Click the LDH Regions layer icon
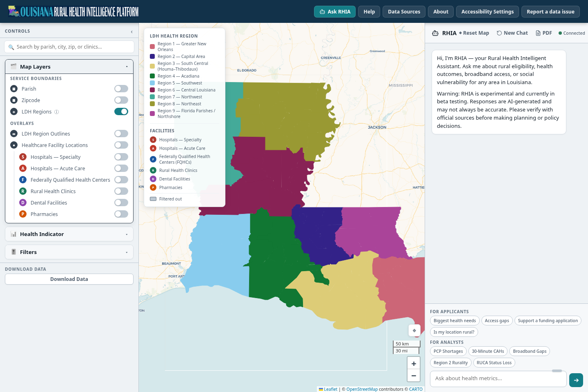This screenshot has height=392, width=588. coord(14,111)
